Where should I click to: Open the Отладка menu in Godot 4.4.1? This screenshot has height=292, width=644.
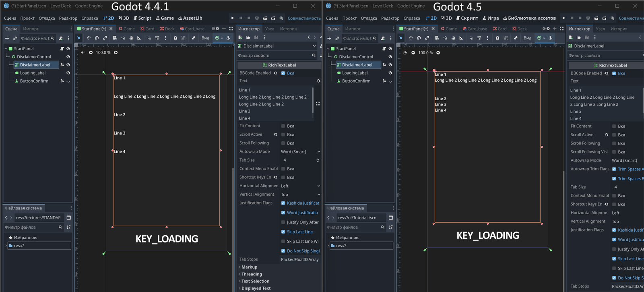tap(47, 18)
